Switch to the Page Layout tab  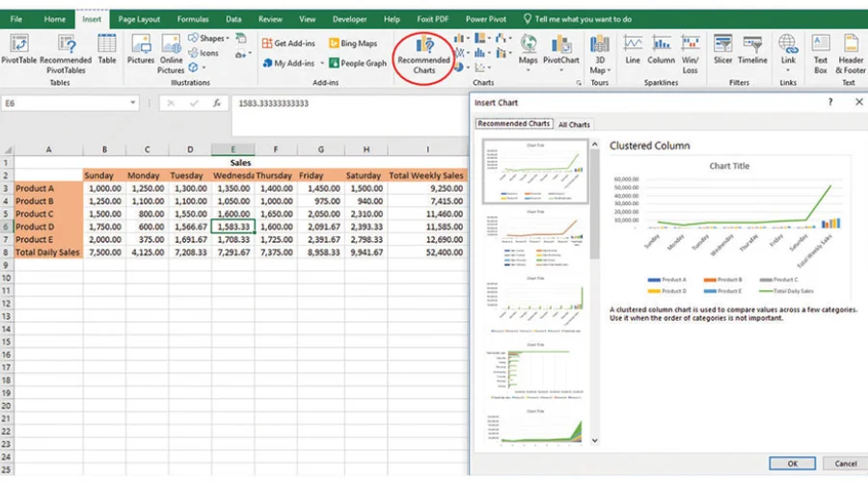139,19
